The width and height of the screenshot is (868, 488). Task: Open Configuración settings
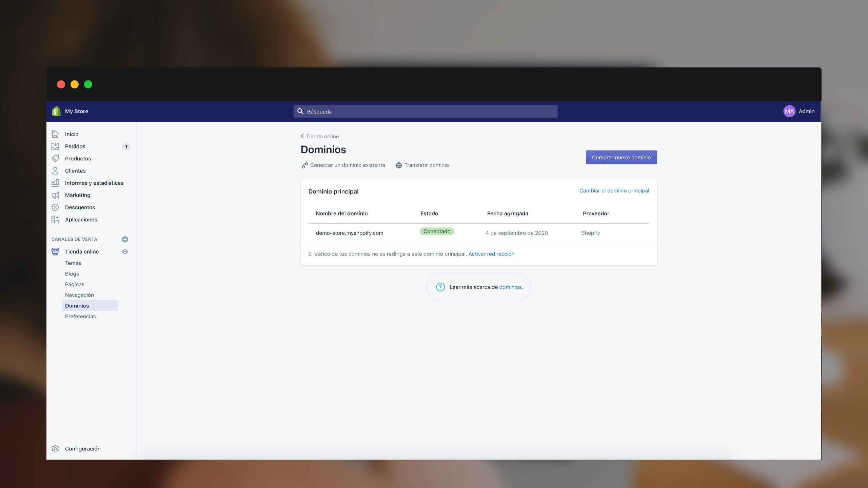[83, 449]
